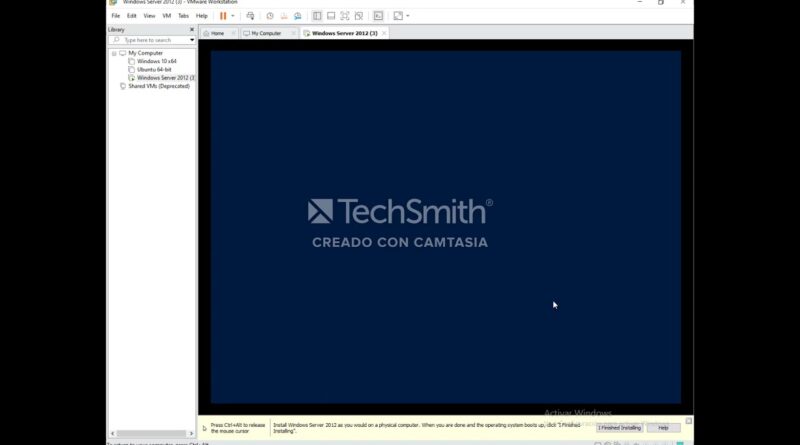
Task: Click the mouse cursor hint arrow icon
Action: click(205, 428)
